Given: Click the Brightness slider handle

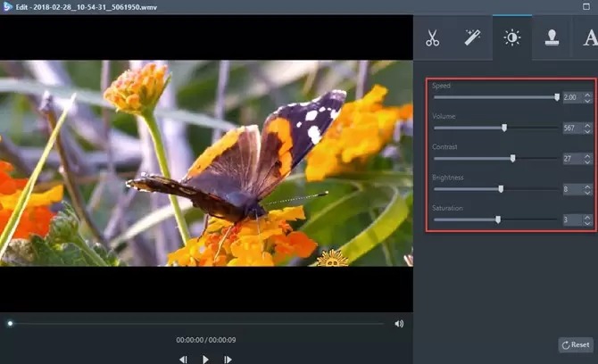Looking at the screenshot, I should (501, 189).
